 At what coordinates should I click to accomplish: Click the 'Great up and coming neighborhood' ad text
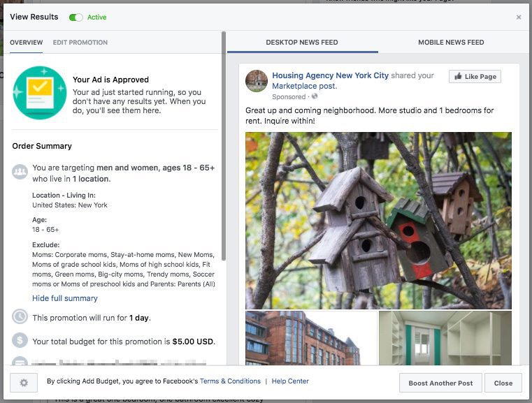click(x=370, y=115)
